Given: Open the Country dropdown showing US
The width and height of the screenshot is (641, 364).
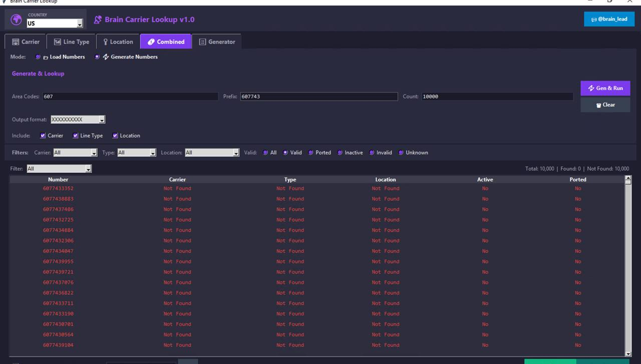Looking at the screenshot, I should (x=55, y=24).
